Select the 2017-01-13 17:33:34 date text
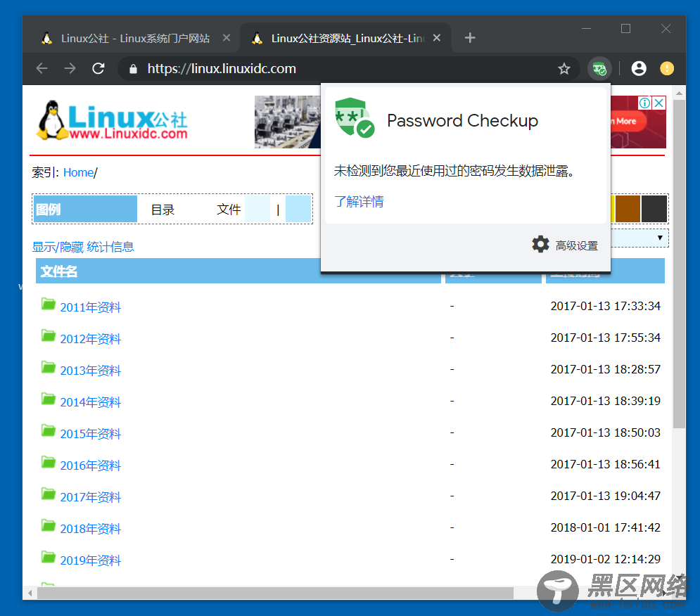This screenshot has height=616, width=700. pos(605,306)
